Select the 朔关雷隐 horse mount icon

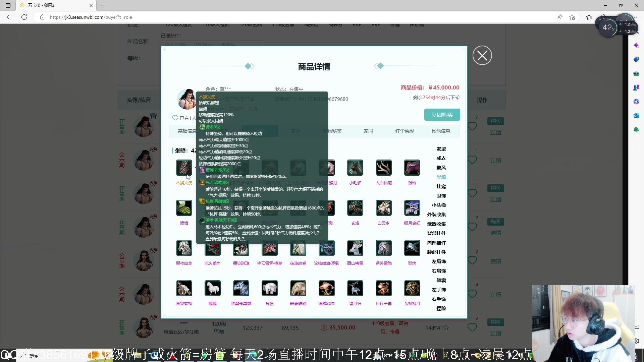(x=384, y=248)
